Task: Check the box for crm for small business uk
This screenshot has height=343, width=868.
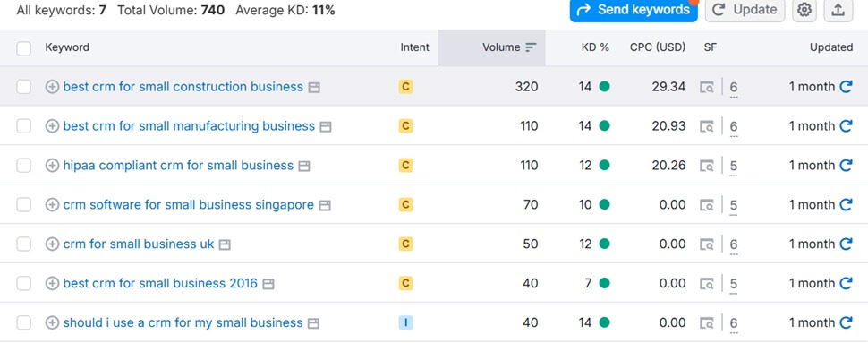Action: pyautogui.click(x=24, y=244)
